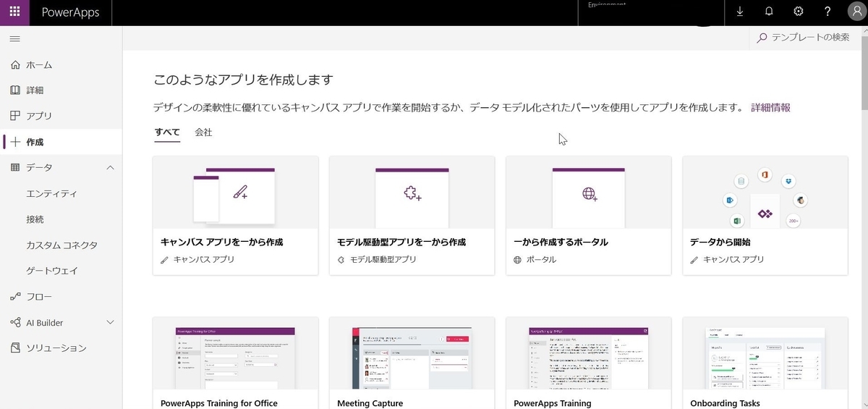This screenshot has width=868, height=409.
Task: Open Onboarding Tasks template thumbnail
Action: [x=765, y=358]
